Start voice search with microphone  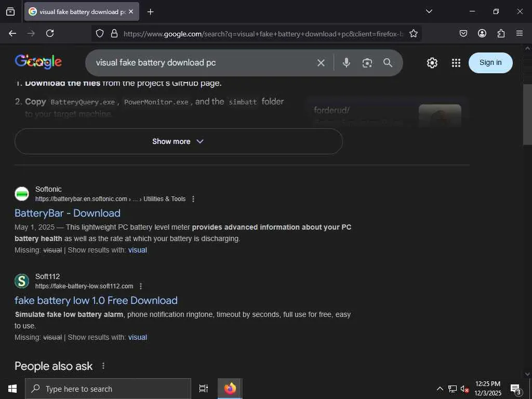click(346, 63)
